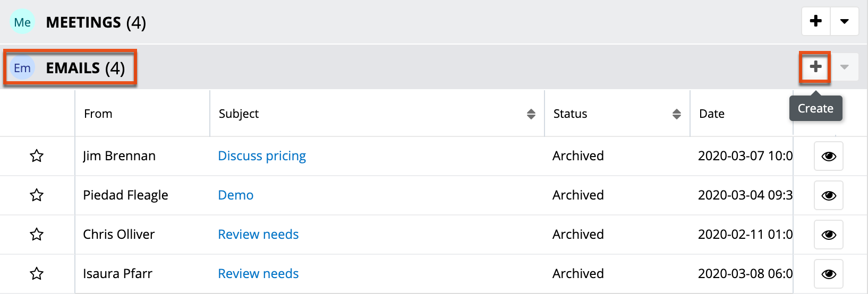
Task: Mark Chris Olliver email as favorite
Action: (x=37, y=235)
